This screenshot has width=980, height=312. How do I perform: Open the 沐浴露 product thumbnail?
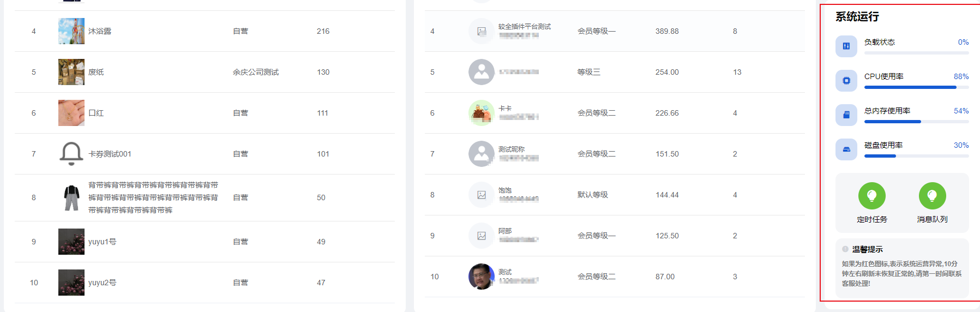(x=71, y=31)
